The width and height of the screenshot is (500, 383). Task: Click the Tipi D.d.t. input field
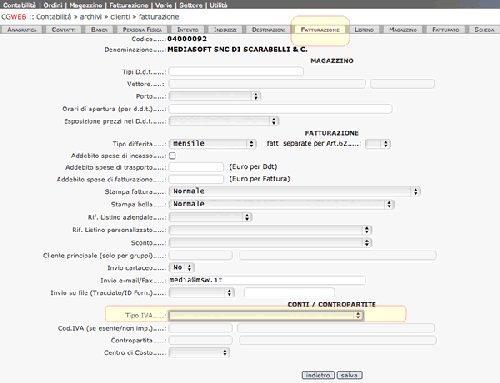tap(236, 71)
